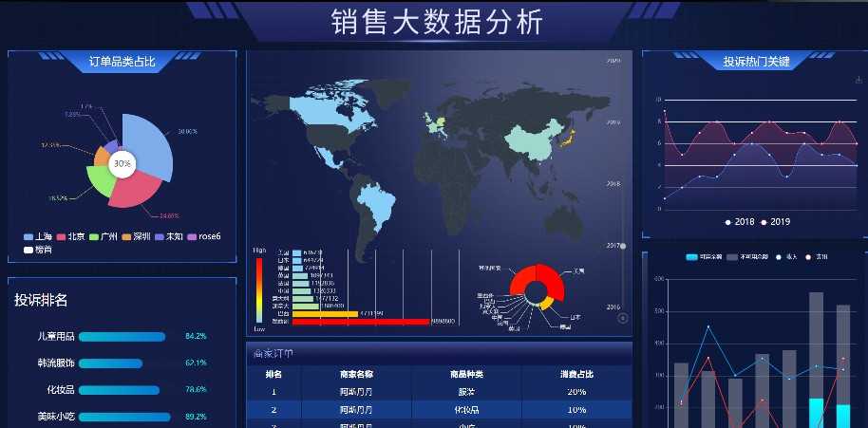Screen dimensions: 868x428
Task: Select the 2017 marker on the year timeline
Action: [623, 246]
